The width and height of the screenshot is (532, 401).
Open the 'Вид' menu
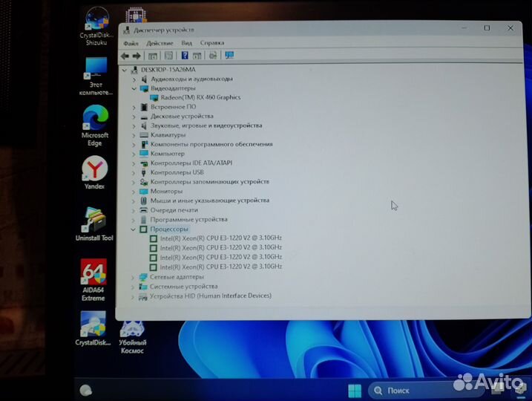(186, 43)
